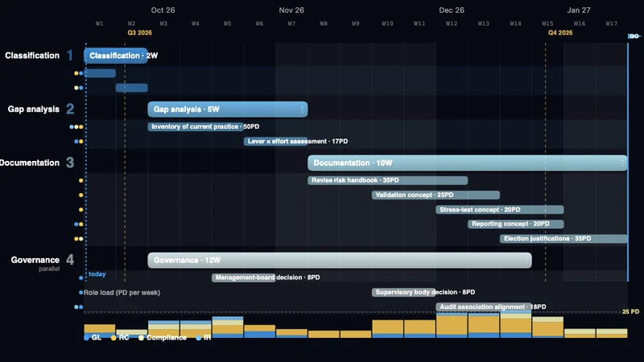Open the Governance bar's drag handle dots
The width and height of the screenshot is (644, 362).
tap(526, 260)
